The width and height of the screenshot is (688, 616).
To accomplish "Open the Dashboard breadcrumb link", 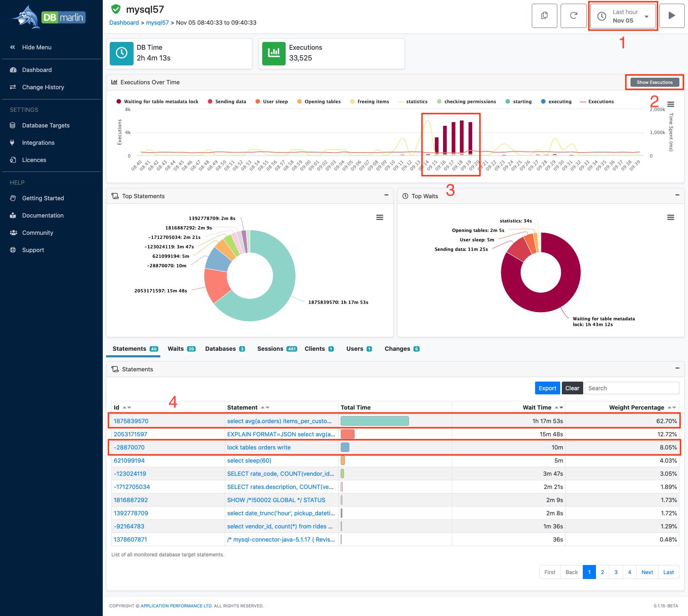I will click(x=124, y=23).
